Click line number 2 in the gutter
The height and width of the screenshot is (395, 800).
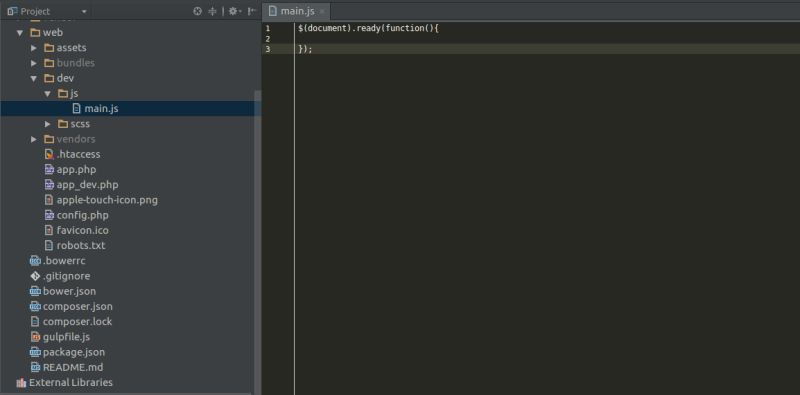click(267, 39)
